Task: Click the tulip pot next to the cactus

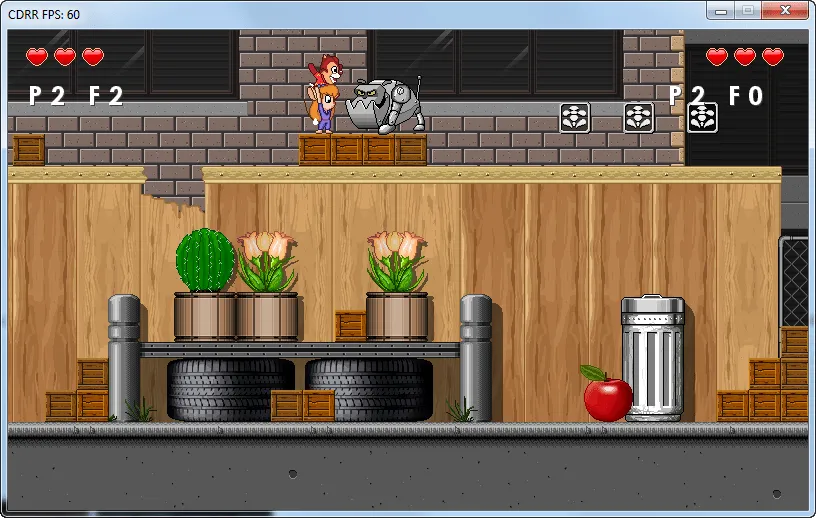Action: coord(267,286)
